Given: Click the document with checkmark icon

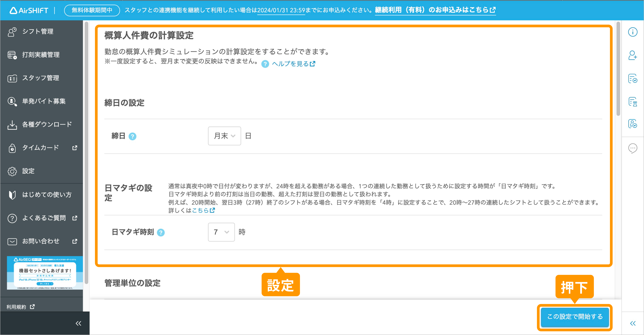Looking at the screenshot, I should coord(633,79).
